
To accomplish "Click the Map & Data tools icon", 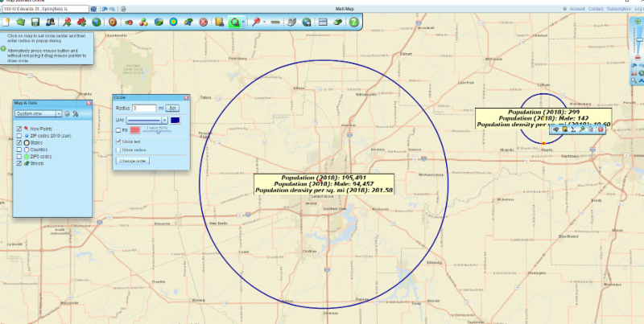I will 76,113.
